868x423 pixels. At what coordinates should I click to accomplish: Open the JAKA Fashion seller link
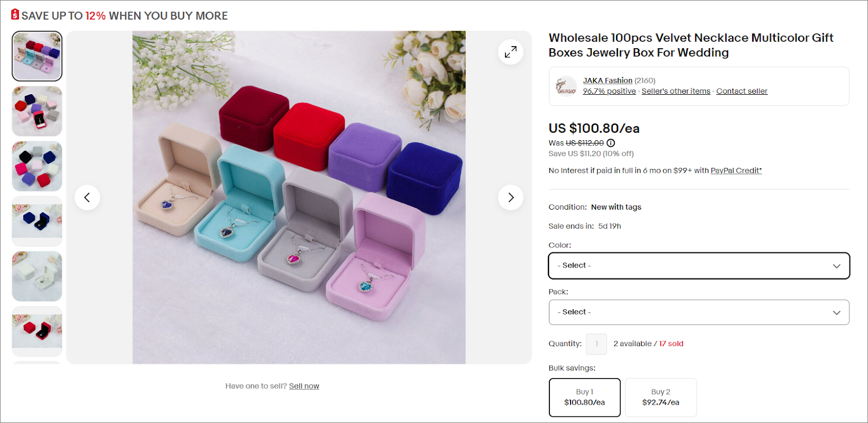click(x=607, y=81)
